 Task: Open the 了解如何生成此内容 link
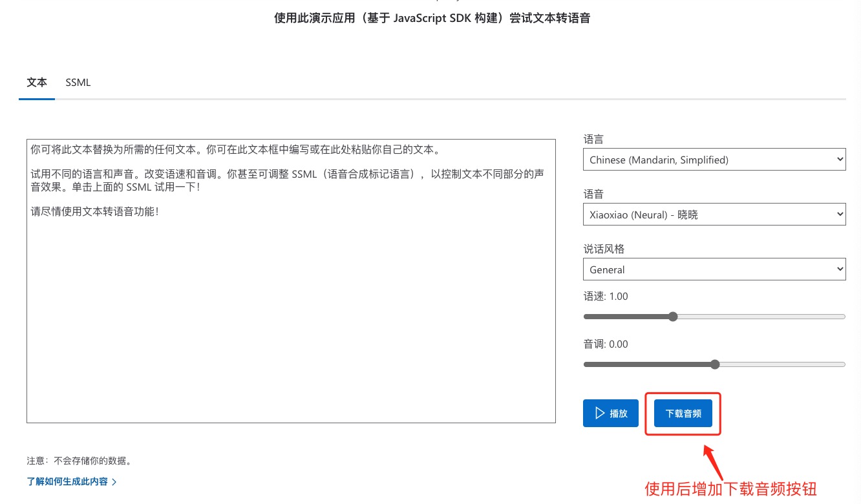[x=67, y=481]
